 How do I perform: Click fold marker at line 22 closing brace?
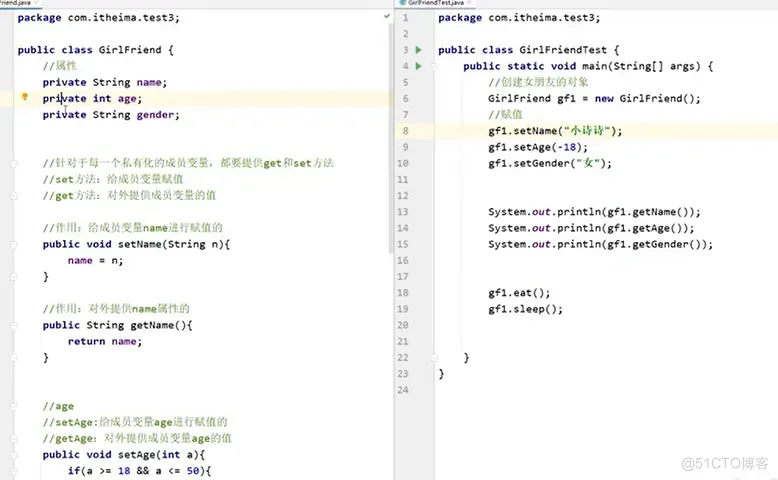[x=435, y=357]
